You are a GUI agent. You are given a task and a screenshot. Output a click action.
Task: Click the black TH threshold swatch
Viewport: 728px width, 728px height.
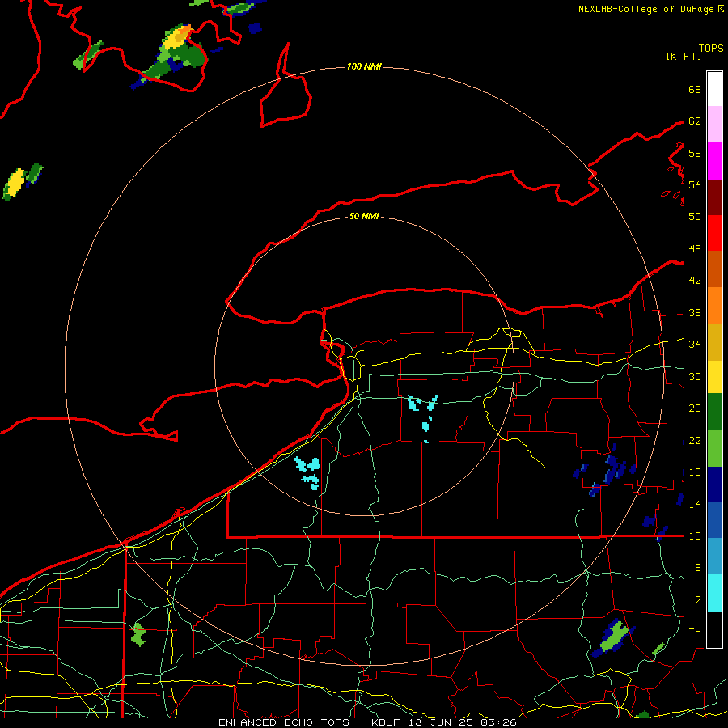point(714,629)
